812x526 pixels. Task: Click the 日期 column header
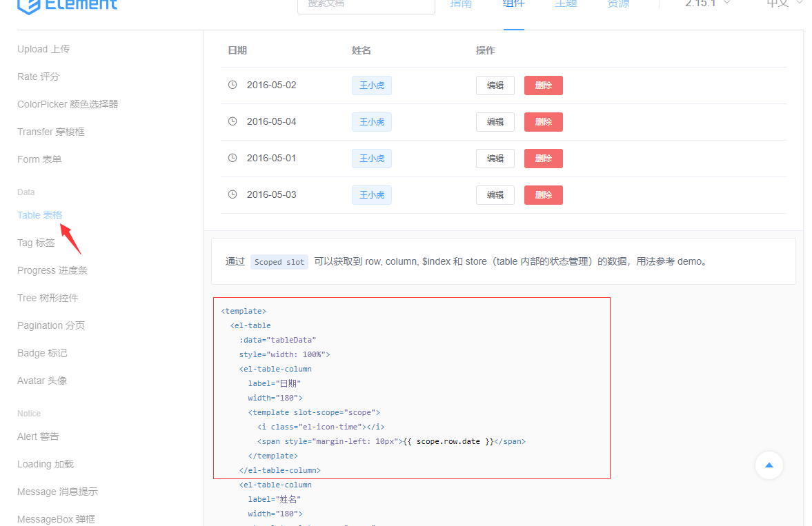point(237,50)
